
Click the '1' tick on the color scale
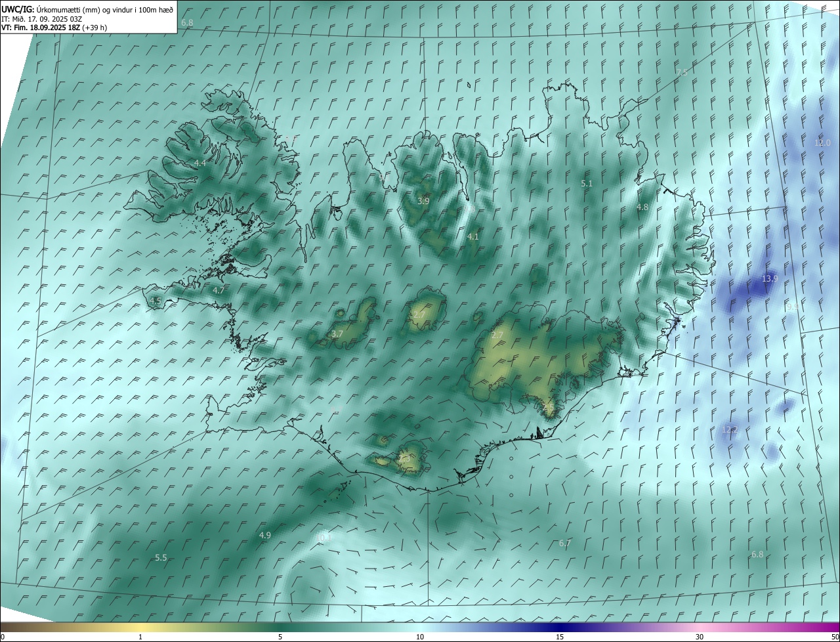[140, 637]
